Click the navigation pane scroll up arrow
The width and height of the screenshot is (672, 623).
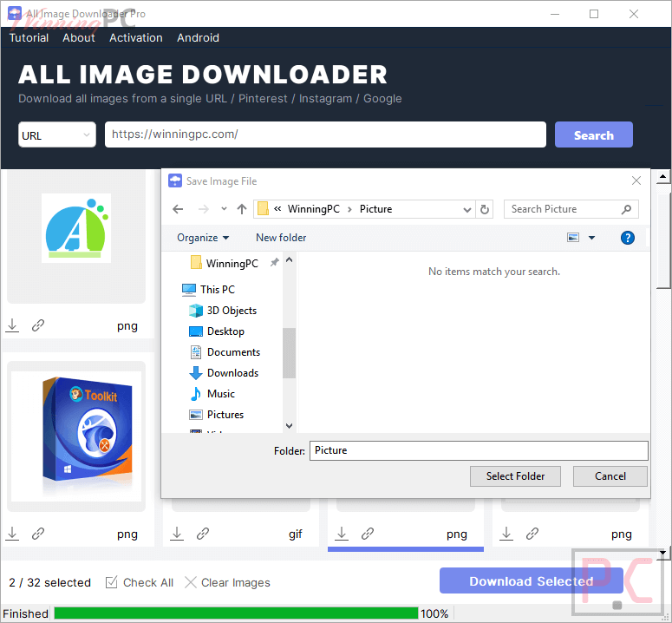[290, 259]
